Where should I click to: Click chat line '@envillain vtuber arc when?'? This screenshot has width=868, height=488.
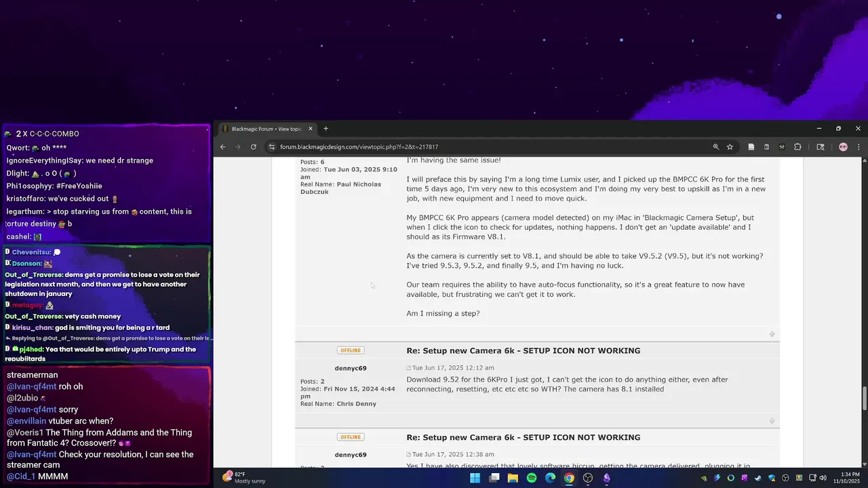pyautogui.click(x=60, y=421)
